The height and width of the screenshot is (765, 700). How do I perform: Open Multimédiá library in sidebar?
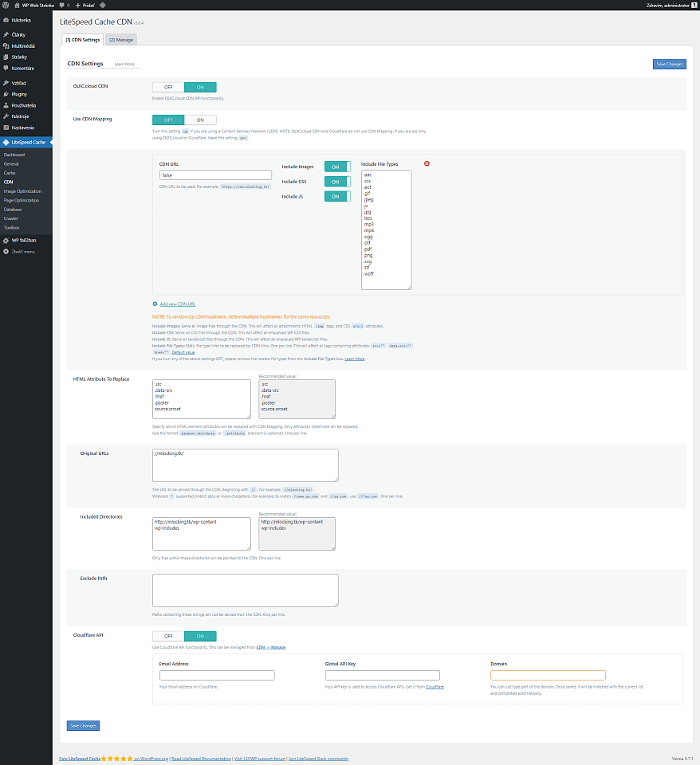(x=22, y=46)
